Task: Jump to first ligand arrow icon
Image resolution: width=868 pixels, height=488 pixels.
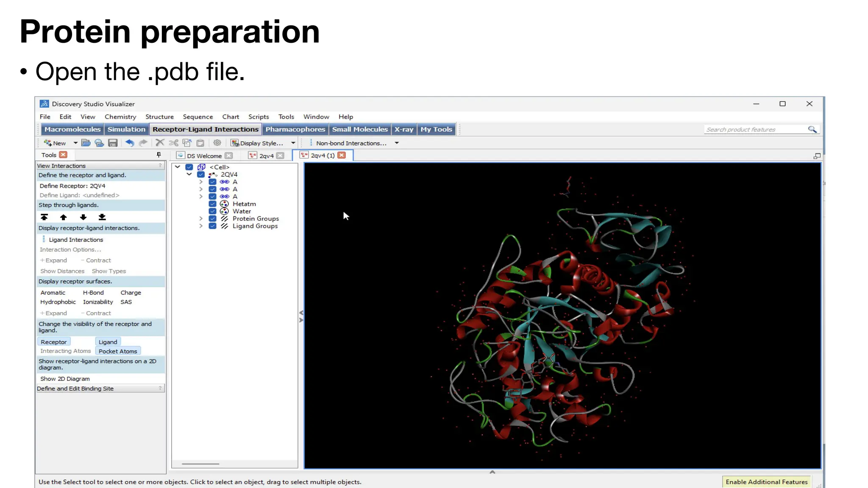Action: pos(44,217)
